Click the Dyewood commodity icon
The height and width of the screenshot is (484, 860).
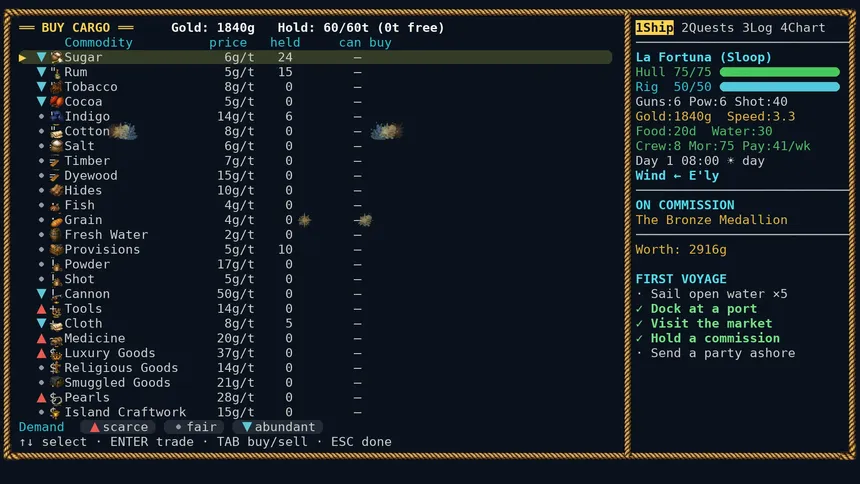tap(56, 176)
